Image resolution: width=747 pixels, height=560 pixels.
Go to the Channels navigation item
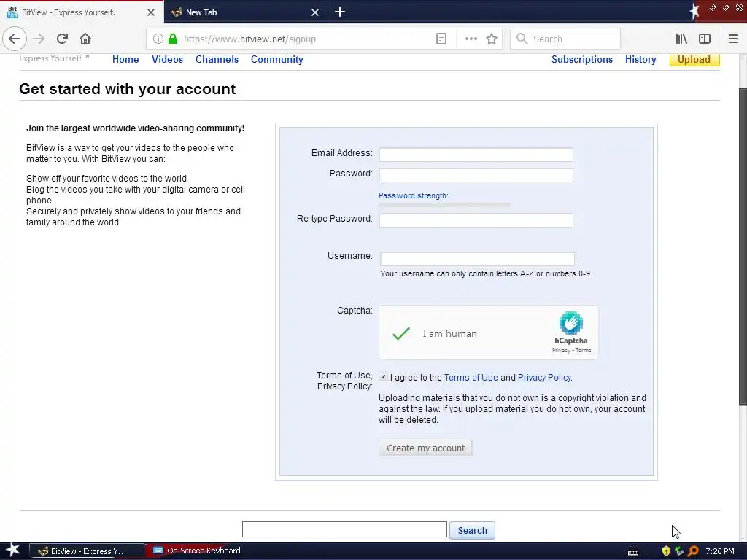(x=217, y=60)
